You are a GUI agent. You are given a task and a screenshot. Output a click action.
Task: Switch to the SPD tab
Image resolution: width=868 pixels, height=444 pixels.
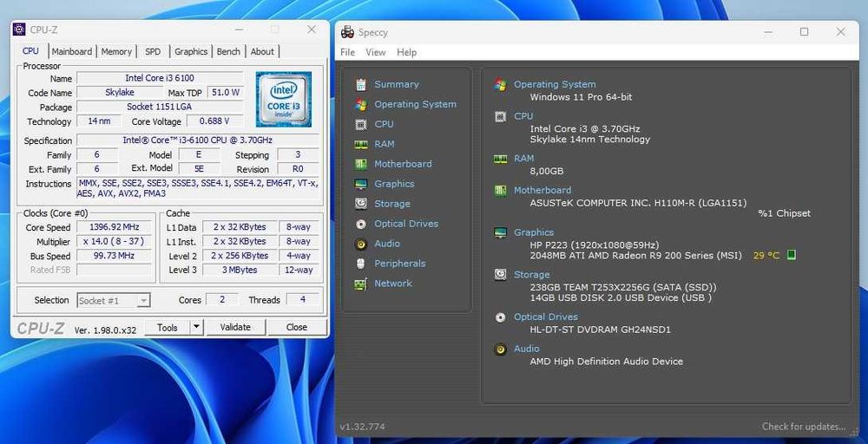pos(153,51)
